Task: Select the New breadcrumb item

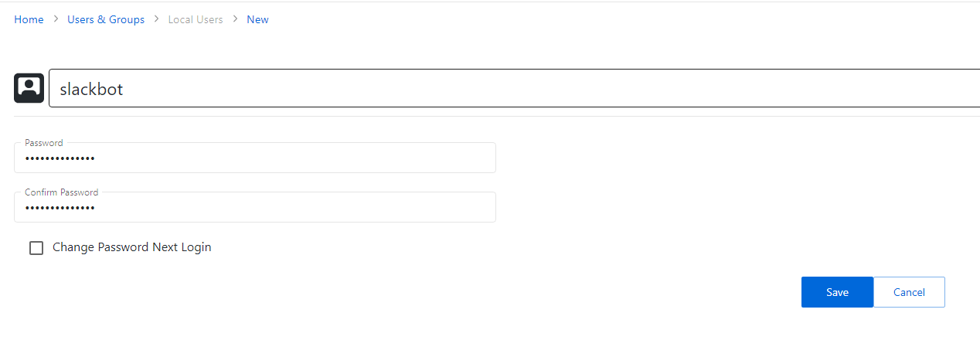Action: [x=257, y=19]
